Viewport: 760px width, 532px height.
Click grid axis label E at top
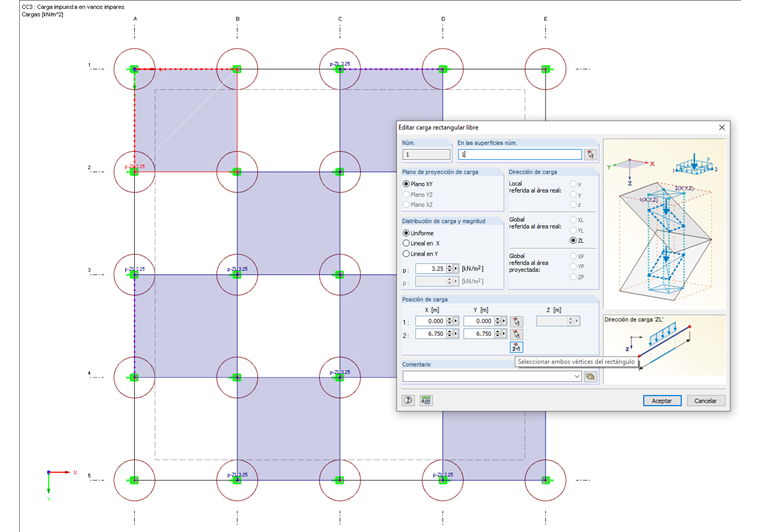coord(546,19)
